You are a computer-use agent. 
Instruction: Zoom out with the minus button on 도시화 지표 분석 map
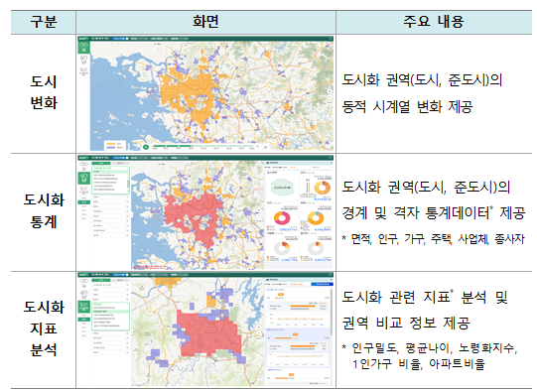point(259,332)
